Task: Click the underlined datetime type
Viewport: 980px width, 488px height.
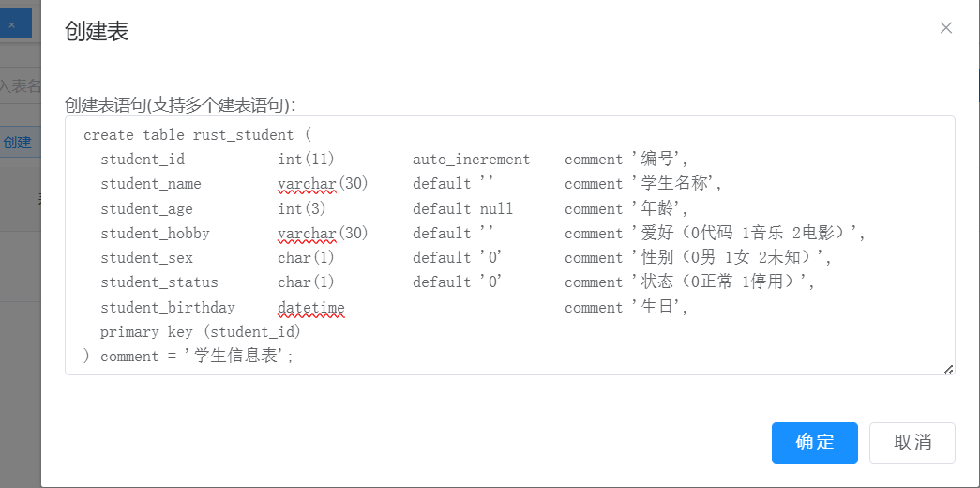Action: [x=311, y=307]
